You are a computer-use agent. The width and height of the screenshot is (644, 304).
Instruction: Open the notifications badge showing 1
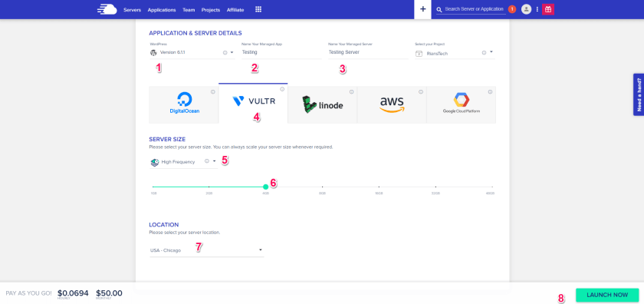[512, 9]
